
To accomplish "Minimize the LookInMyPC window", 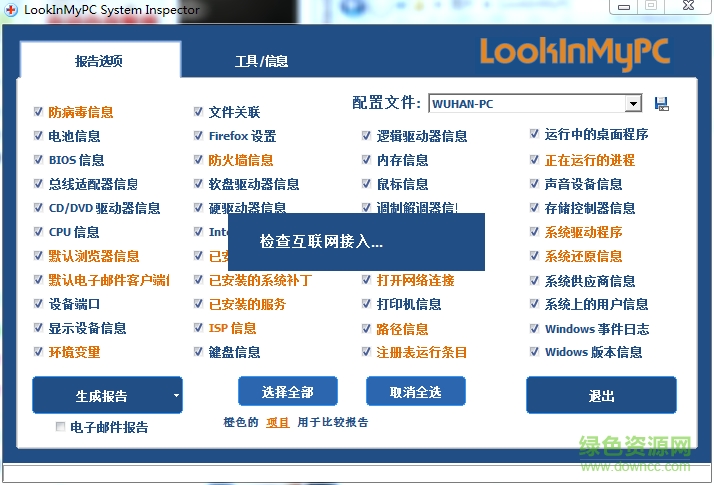I will 624,6.
